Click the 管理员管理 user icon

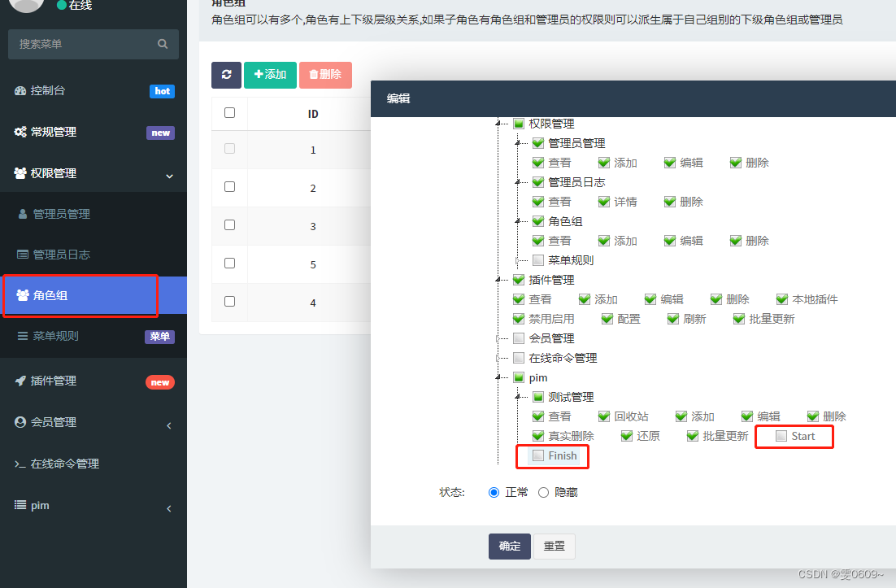23,214
